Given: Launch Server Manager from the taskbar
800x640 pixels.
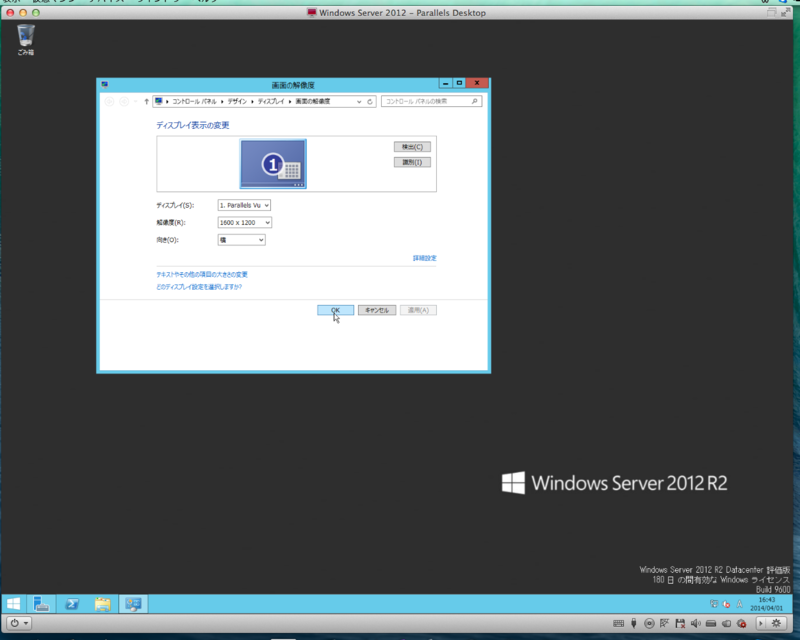Looking at the screenshot, I should point(41,604).
